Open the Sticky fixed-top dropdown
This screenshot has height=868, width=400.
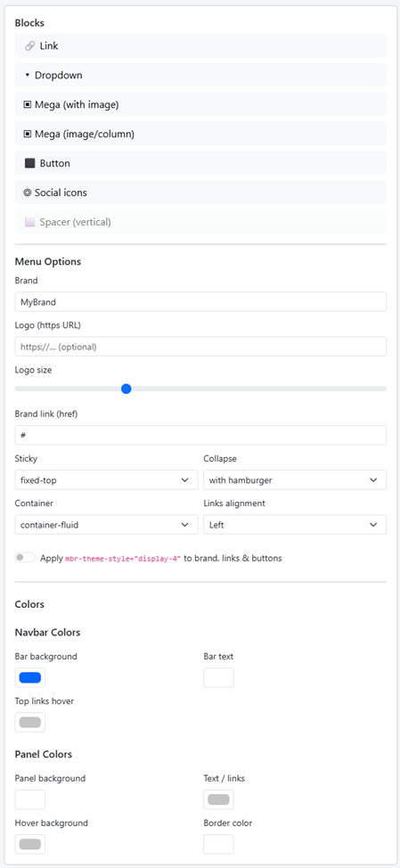point(106,480)
